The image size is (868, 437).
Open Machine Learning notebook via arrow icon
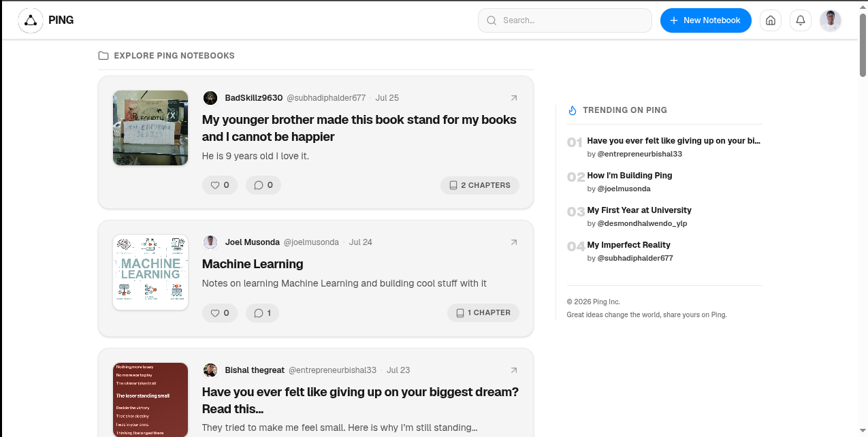[514, 242]
